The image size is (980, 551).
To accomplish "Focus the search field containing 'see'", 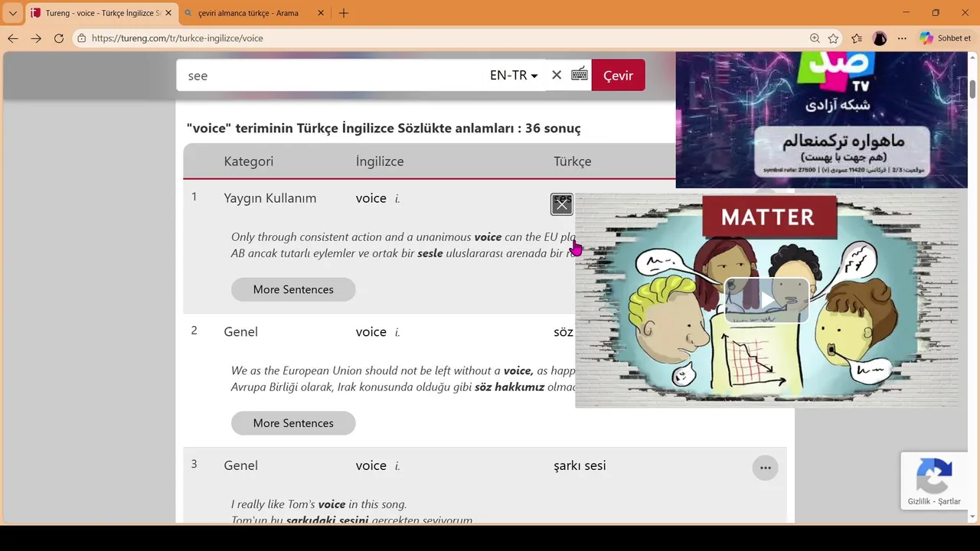I will (x=329, y=75).
